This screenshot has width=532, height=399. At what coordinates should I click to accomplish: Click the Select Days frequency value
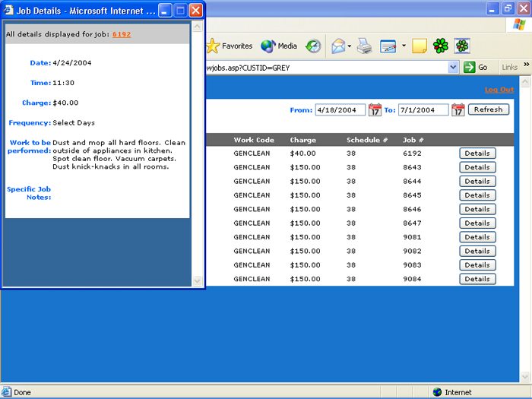pyautogui.click(x=74, y=123)
